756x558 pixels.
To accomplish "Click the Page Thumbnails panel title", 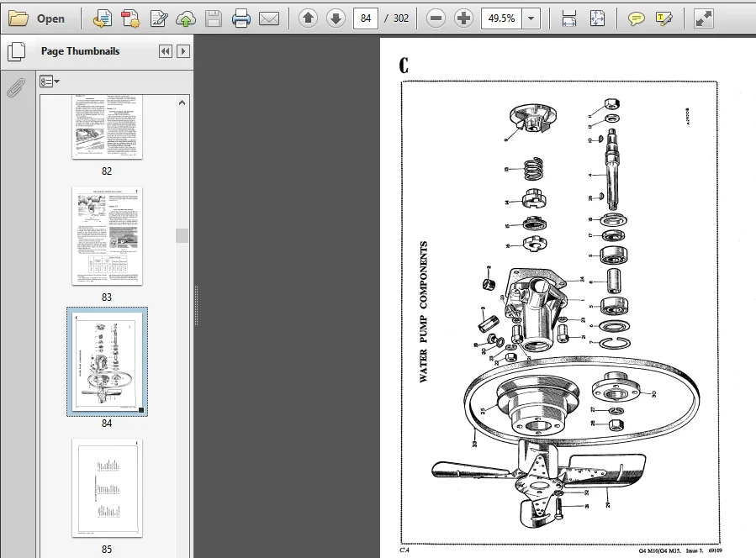I will pyautogui.click(x=80, y=51).
